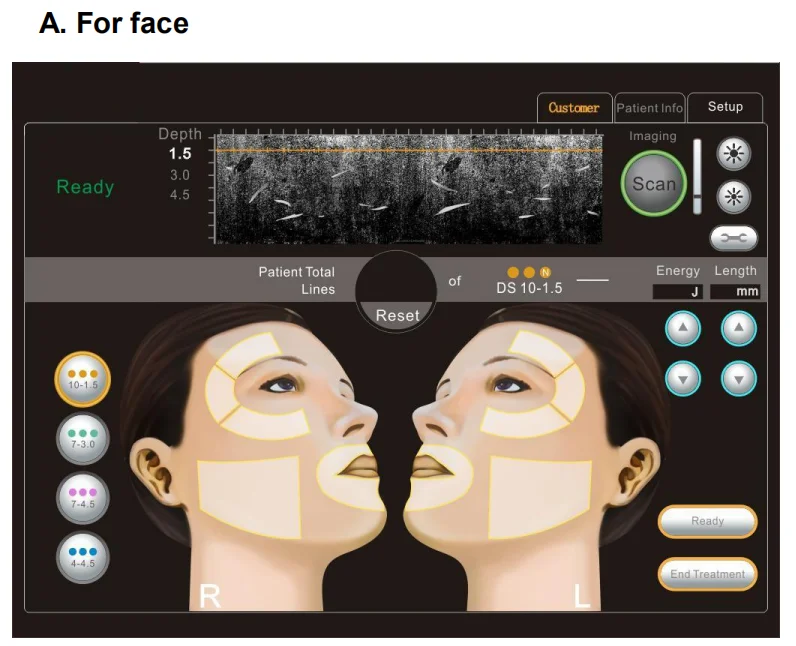Viewport: 796px width, 646px height.
Task: Select the 10-1.5 orange transducer button
Action: (x=83, y=379)
